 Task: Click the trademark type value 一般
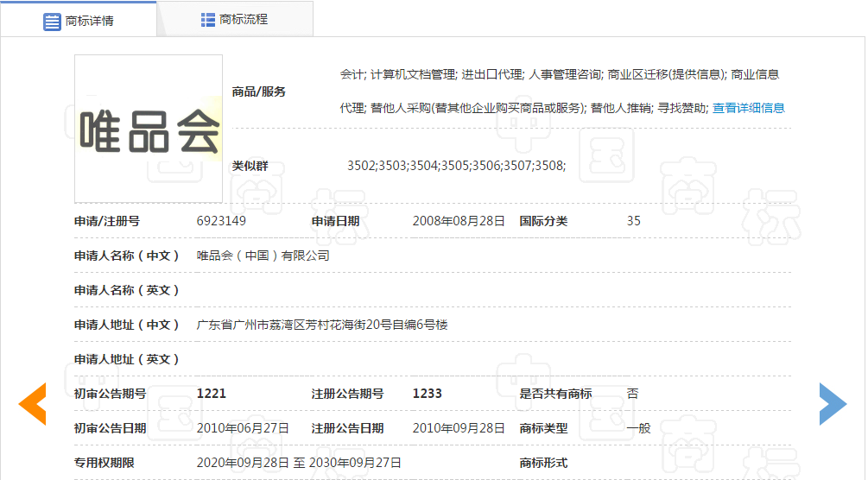click(x=639, y=428)
